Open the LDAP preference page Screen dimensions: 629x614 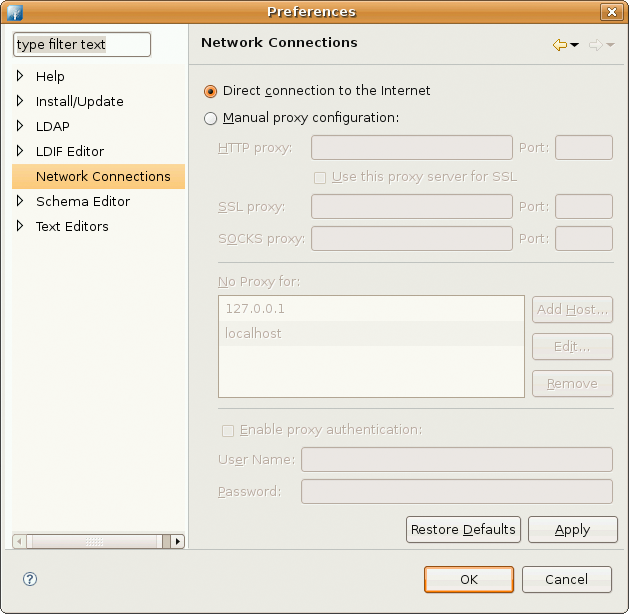pyautogui.click(x=53, y=126)
